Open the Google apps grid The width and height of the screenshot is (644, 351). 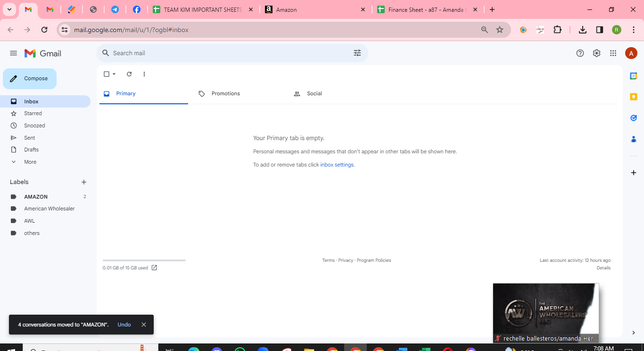pos(613,53)
